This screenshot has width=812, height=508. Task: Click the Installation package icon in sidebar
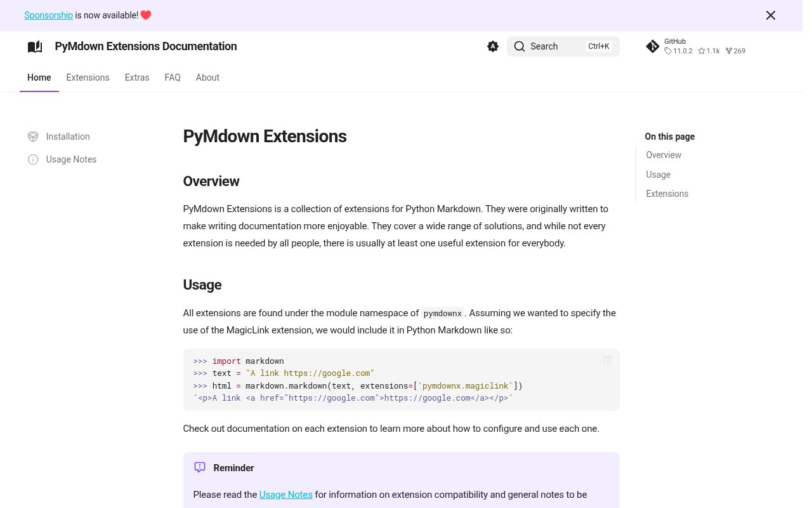click(x=33, y=137)
